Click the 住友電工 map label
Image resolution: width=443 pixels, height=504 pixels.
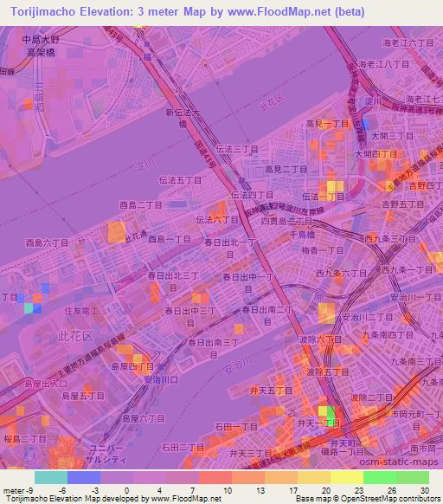(x=81, y=311)
